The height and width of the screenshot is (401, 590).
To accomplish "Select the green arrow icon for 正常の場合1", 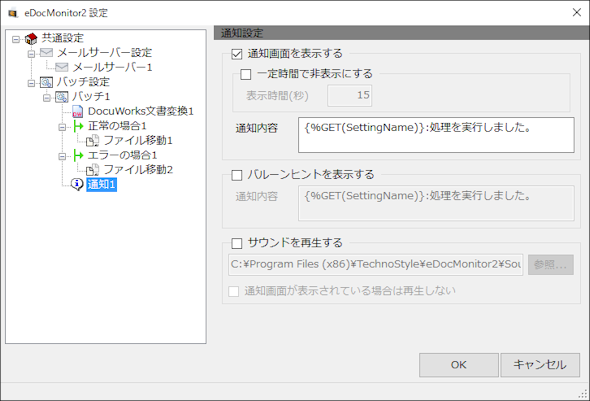I will tap(78, 126).
